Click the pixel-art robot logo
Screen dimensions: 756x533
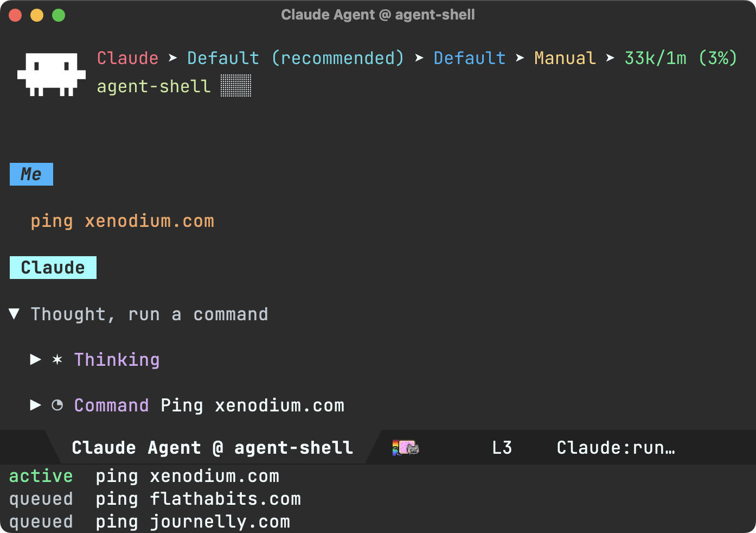[x=52, y=74]
